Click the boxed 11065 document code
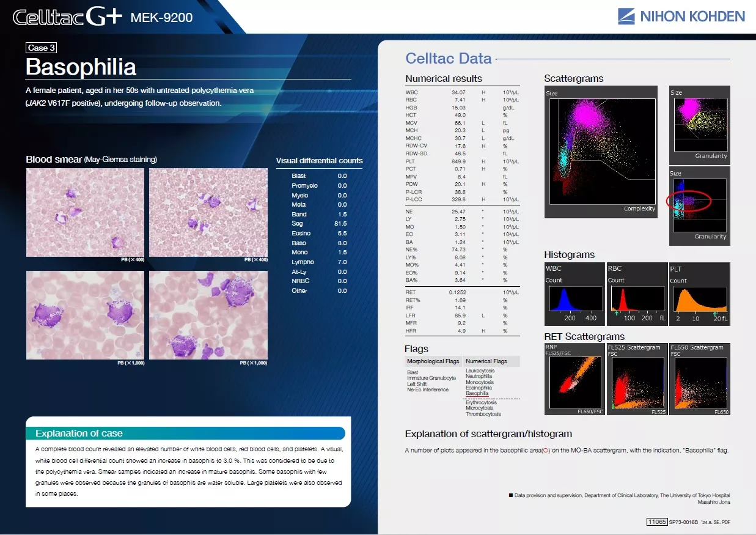Viewport: 756px width, 535px height. [656, 522]
